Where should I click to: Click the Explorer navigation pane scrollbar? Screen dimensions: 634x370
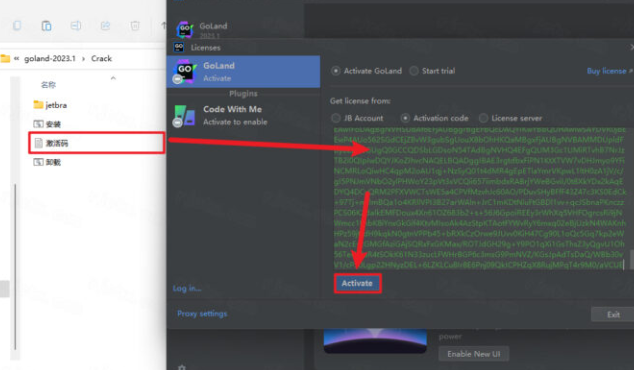(15, 267)
